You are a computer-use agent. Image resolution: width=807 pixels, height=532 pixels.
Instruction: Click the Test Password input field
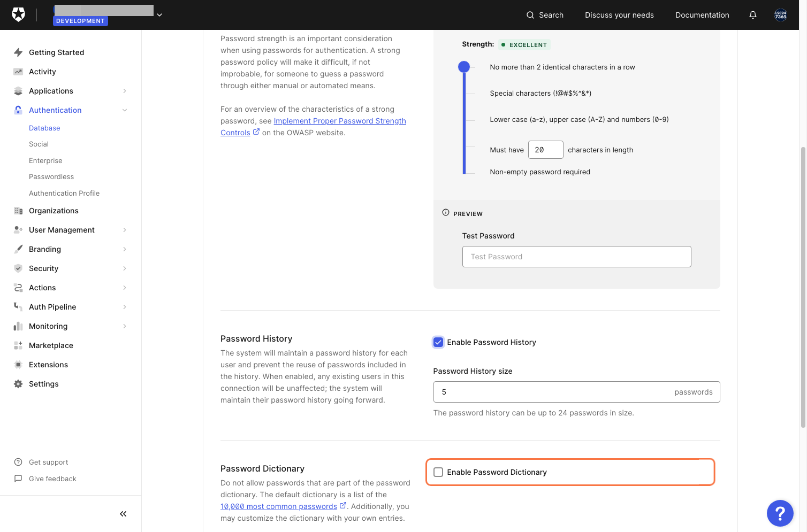pos(576,257)
